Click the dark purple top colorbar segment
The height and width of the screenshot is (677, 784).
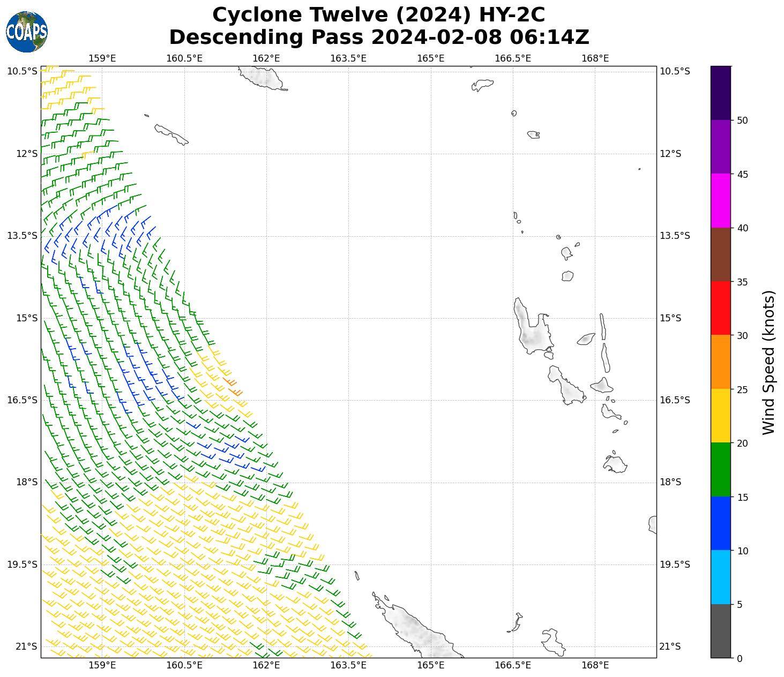point(720,93)
